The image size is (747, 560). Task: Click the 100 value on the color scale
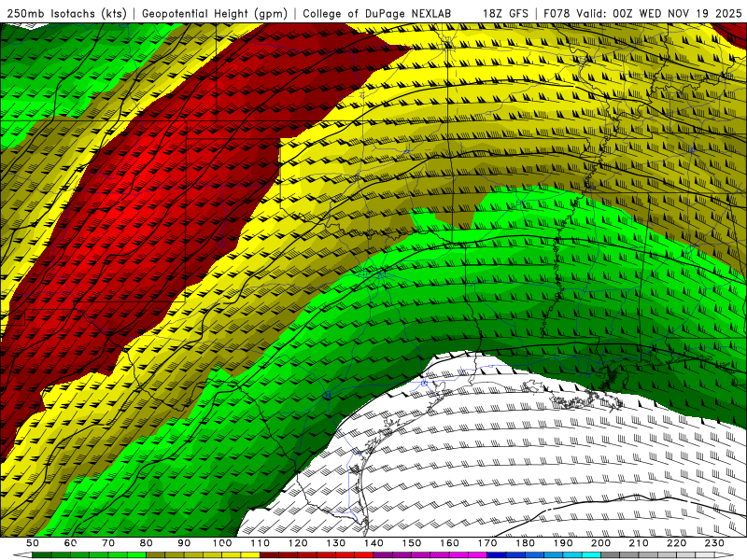point(222,543)
